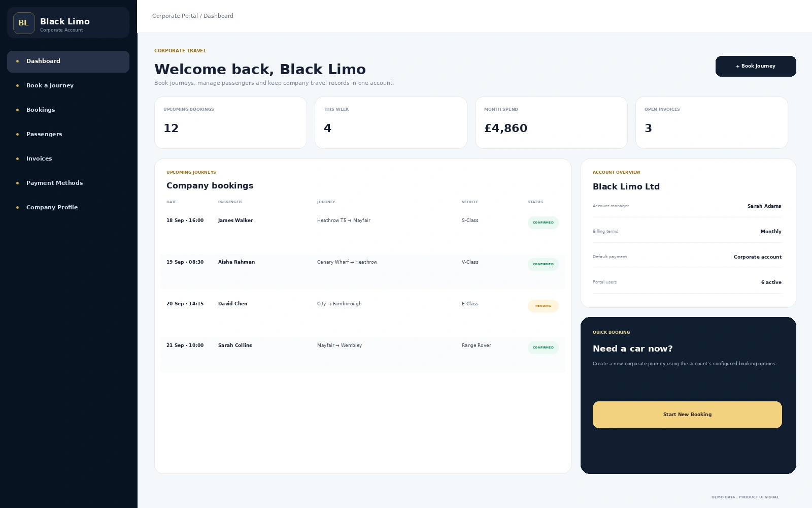The width and height of the screenshot is (812, 508).
Task: Click the Black Limo Ltd heading
Action: 626,186
